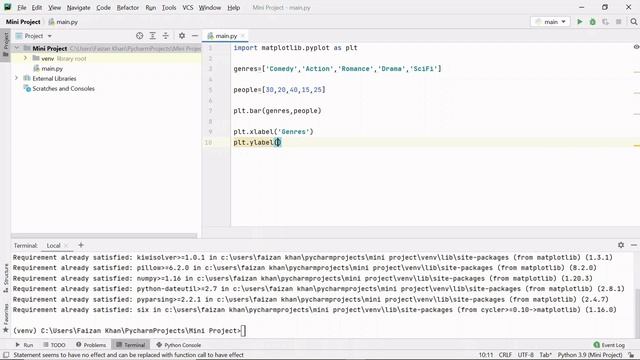Open the Window menu
This screenshot has height=360, width=640.
tap(209, 7)
